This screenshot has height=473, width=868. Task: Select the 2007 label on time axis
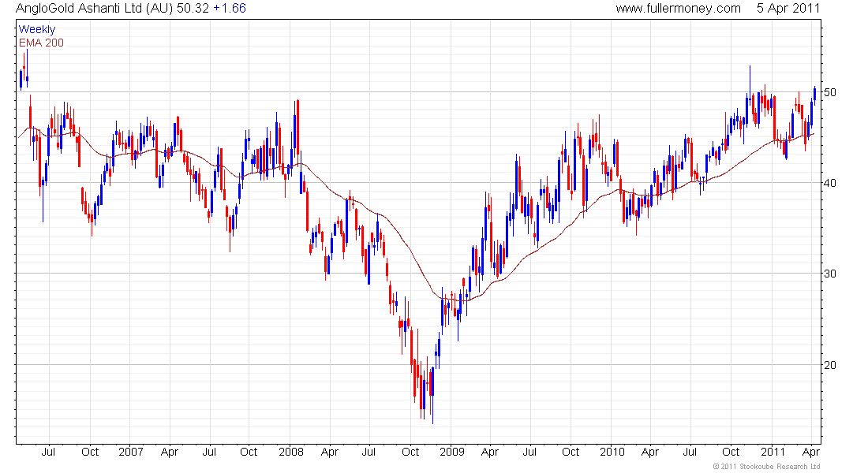click(130, 453)
